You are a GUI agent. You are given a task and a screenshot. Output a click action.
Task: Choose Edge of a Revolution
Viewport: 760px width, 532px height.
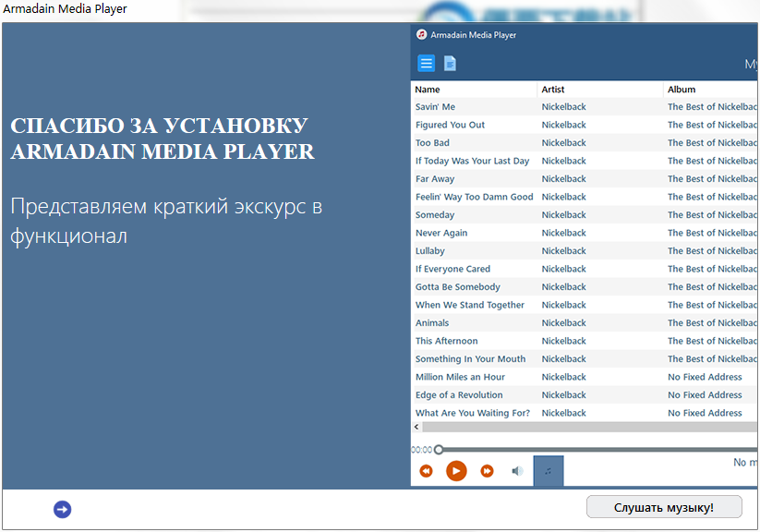coord(459,394)
